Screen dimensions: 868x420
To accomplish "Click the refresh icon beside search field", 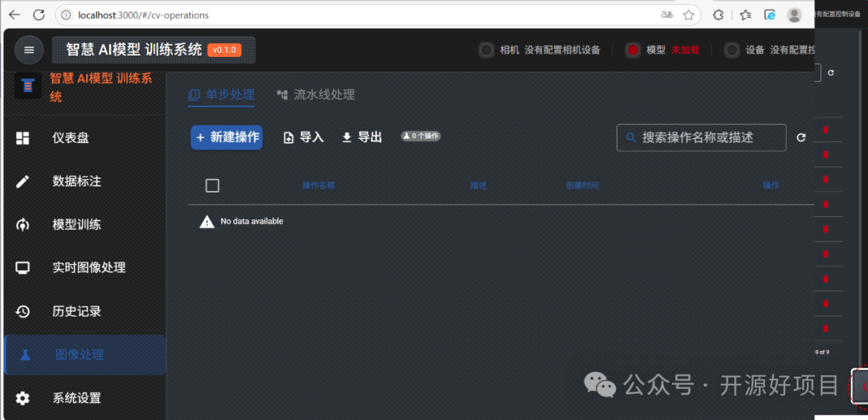I will coord(801,138).
